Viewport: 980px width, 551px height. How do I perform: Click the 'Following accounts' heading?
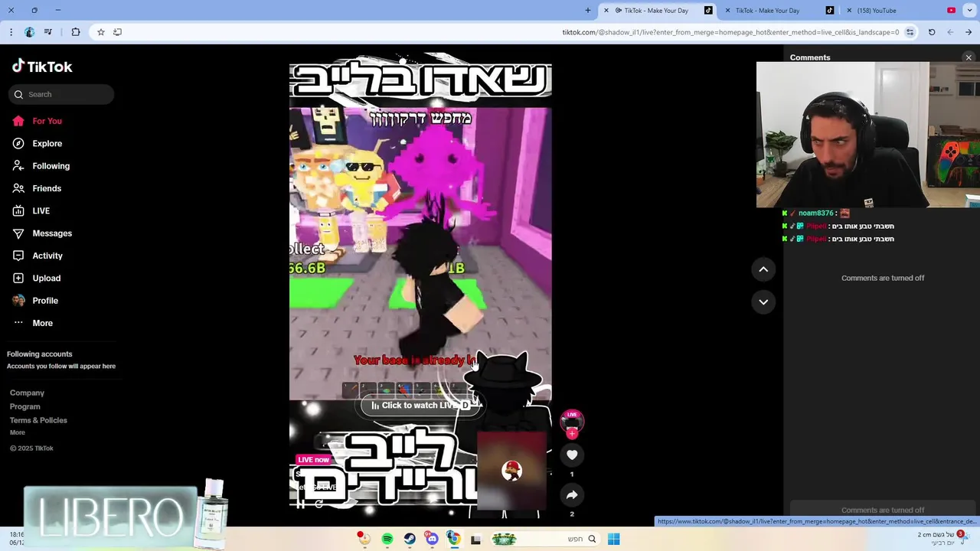(40, 354)
